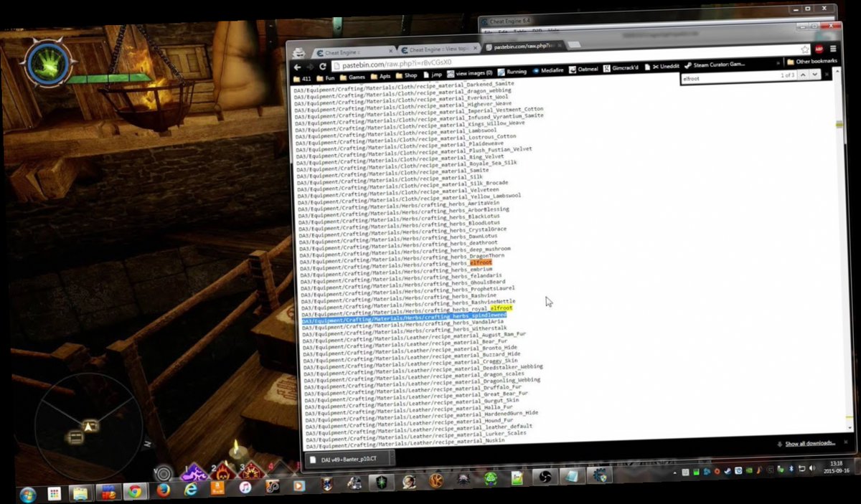
Task: Jump to previous find result arrow
Action: (803, 75)
